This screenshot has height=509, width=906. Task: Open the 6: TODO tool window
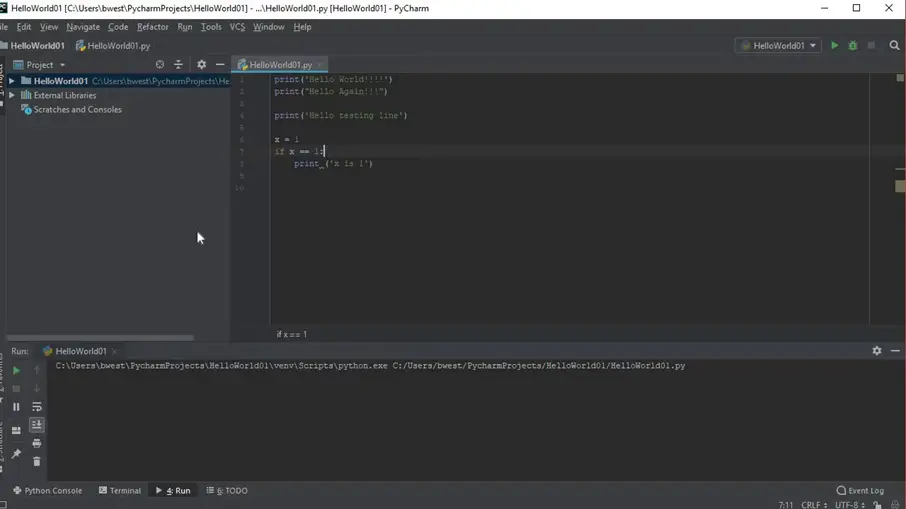pos(227,491)
